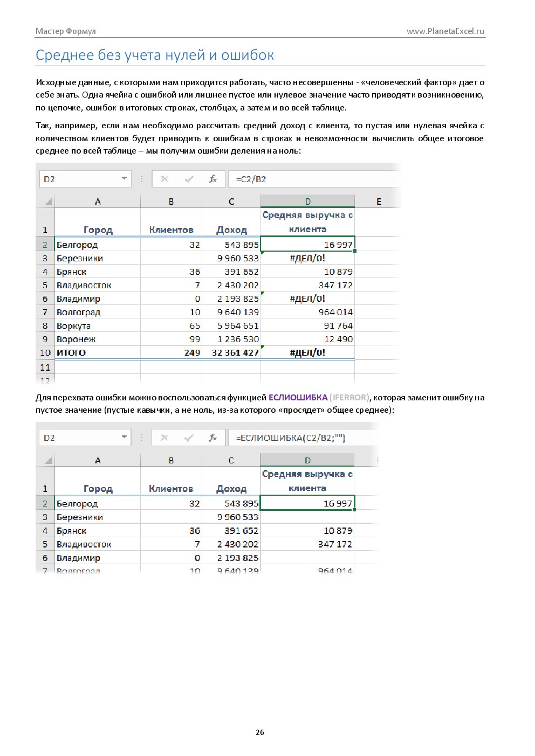
Task: Click the confirm checkmark icon in first formula bar
Action: click(189, 179)
